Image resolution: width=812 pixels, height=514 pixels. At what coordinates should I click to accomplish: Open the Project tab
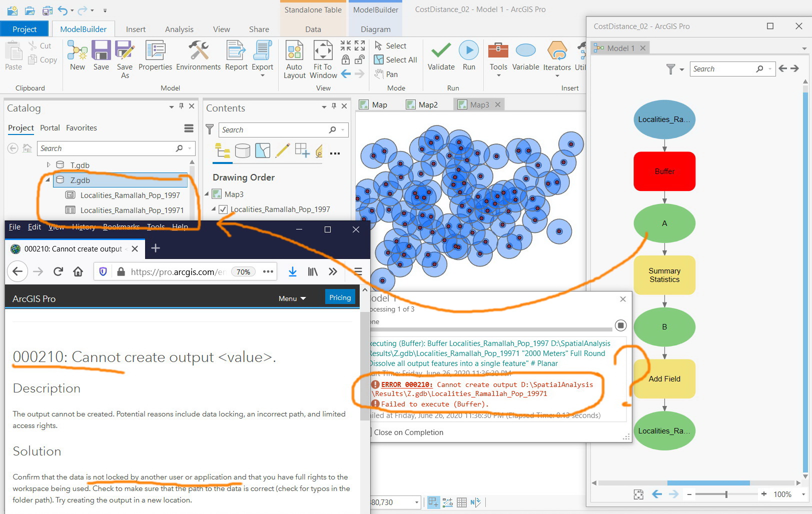coord(25,29)
